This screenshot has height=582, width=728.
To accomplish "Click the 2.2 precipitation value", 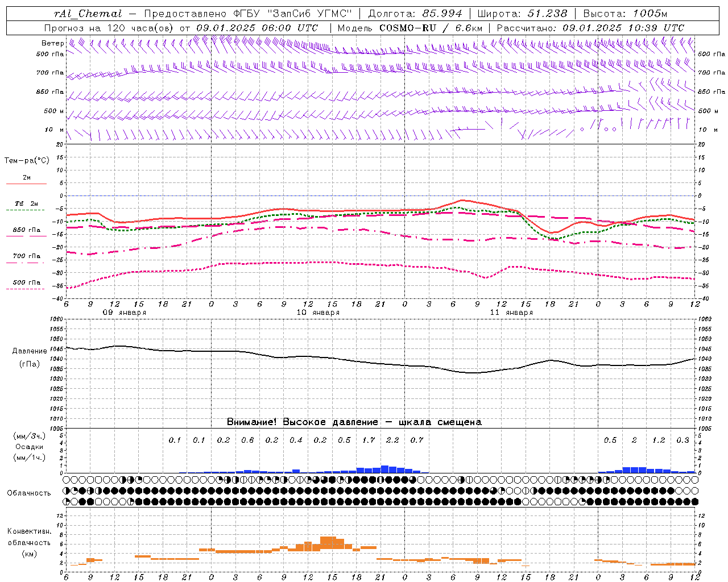I will [x=392, y=440].
